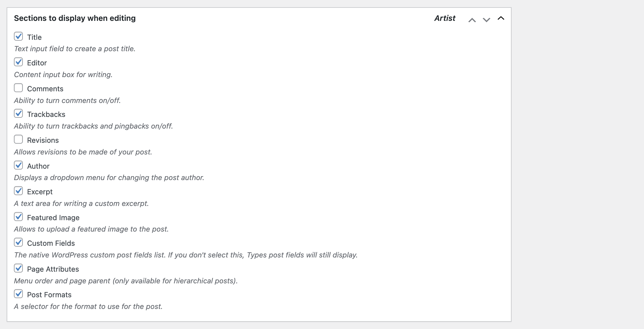This screenshot has height=329, width=644.
Task: Click the Comments label text
Action: [45, 89]
